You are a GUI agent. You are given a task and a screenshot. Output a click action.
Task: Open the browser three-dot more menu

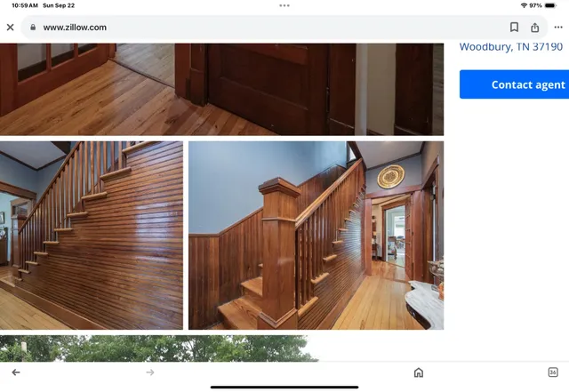click(x=558, y=28)
